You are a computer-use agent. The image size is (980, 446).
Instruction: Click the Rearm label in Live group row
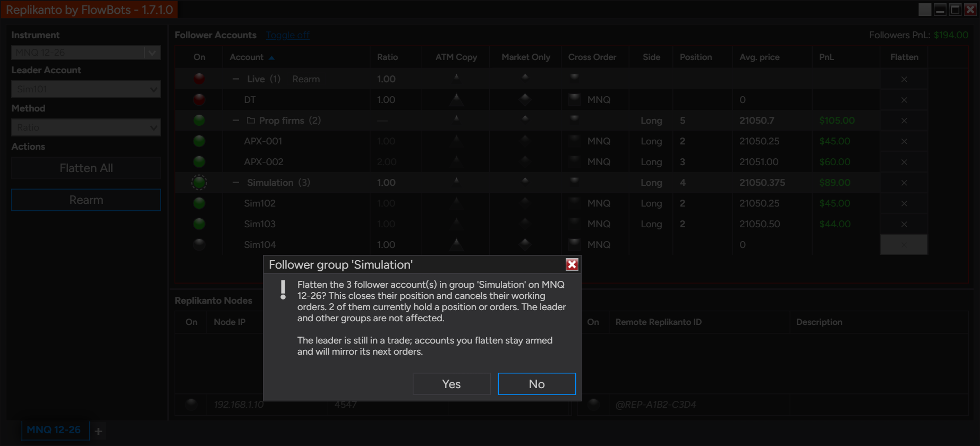306,79
